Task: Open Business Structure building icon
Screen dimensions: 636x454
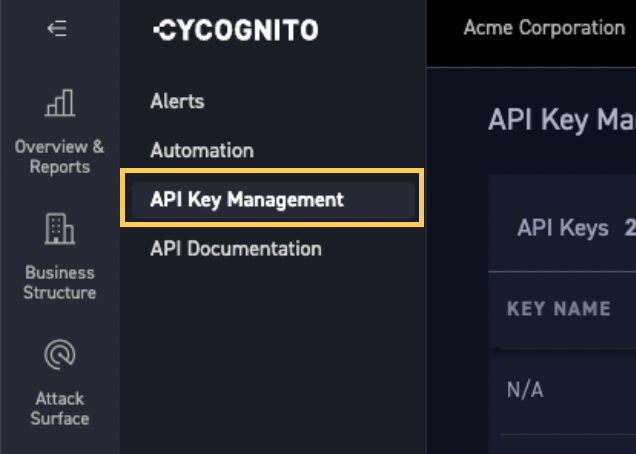Action: (60, 229)
